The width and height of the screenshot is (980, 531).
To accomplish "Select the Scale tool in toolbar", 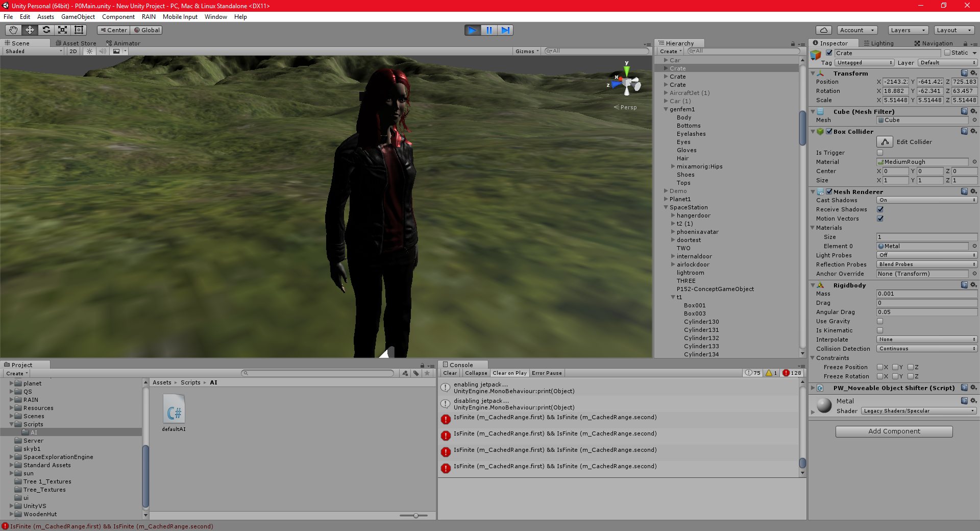I will 62,30.
